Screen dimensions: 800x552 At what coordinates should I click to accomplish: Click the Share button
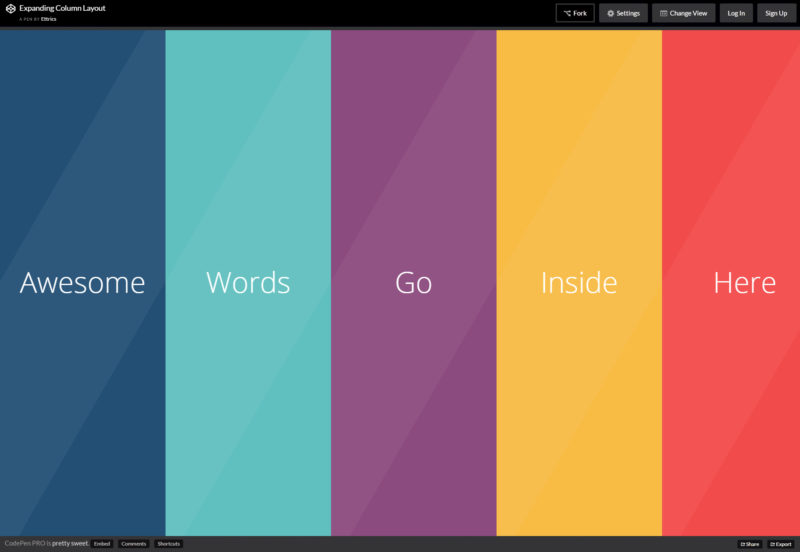pos(749,544)
